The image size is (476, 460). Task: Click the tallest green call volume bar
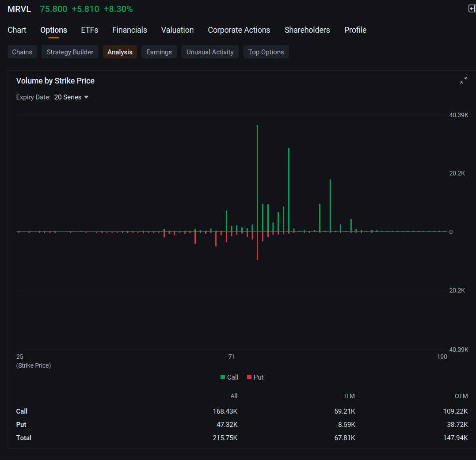[x=257, y=179]
